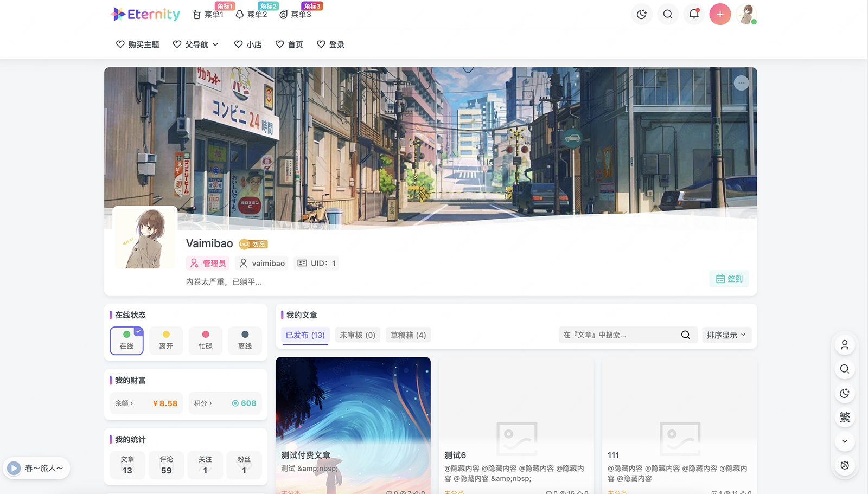Play the music track 春~旅人~

[x=14, y=468]
